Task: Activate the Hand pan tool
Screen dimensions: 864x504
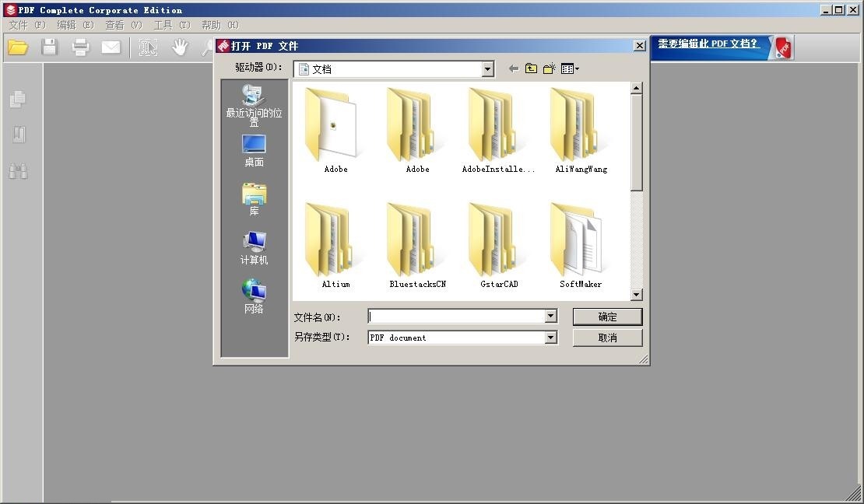Action: (x=180, y=47)
